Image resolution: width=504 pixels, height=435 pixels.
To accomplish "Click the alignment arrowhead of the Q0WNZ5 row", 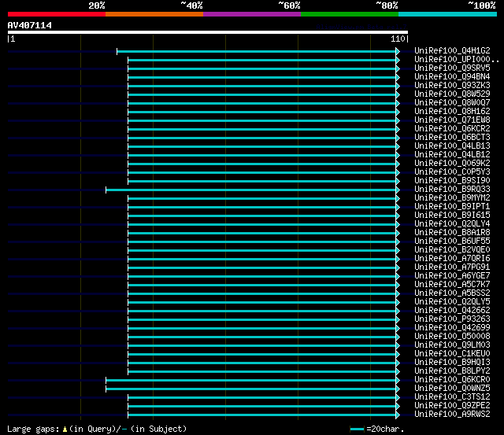I will click(x=398, y=389).
